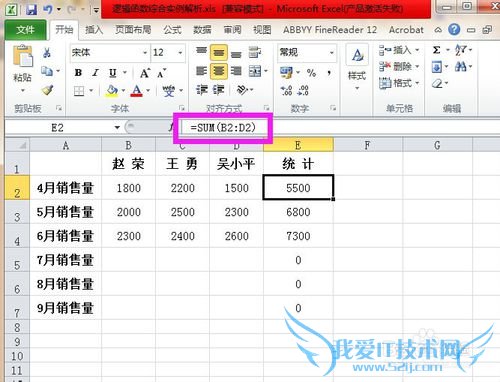Align text to the right

click(236, 71)
